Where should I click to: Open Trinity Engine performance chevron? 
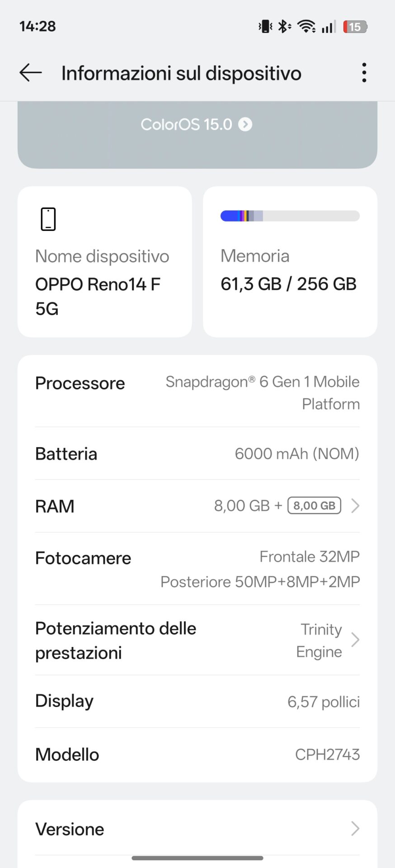[355, 640]
